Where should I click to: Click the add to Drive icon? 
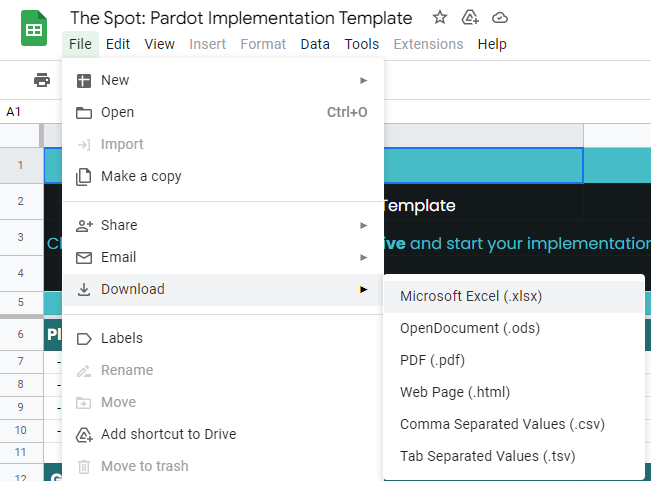[470, 18]
